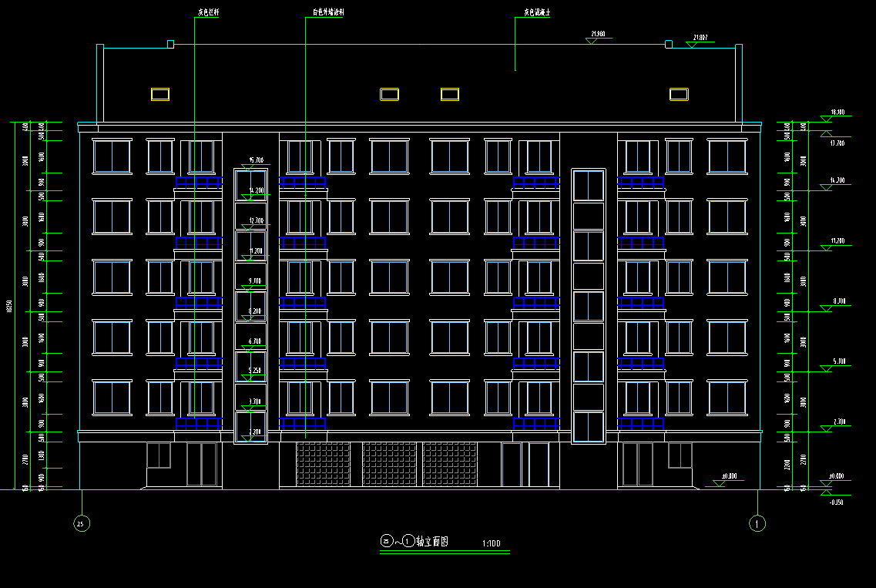Click the 8.700 elevation marker on the right side

point(837,301)
